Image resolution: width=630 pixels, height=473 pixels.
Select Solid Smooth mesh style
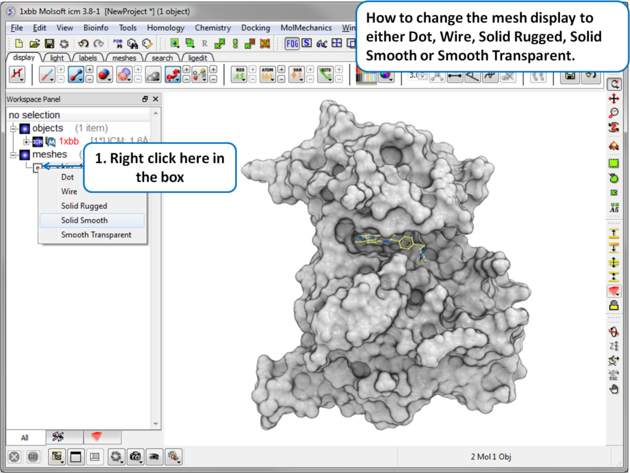(x=84, y=220)
